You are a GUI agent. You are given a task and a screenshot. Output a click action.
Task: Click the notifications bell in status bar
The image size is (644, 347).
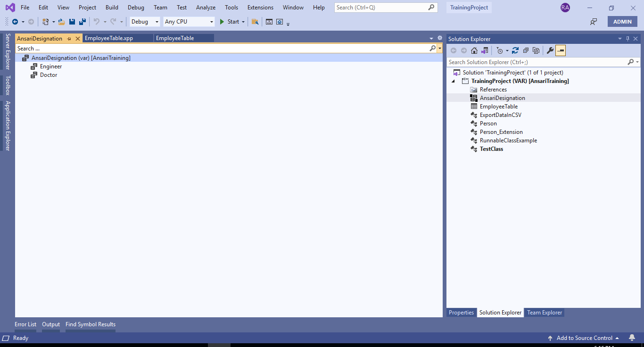coord(632,338)
